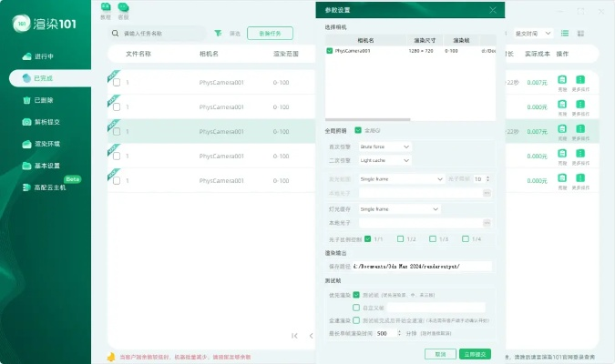The image size is (615, 364).
Task: Click the 渲染101 logo
Action: pos(44,23)
